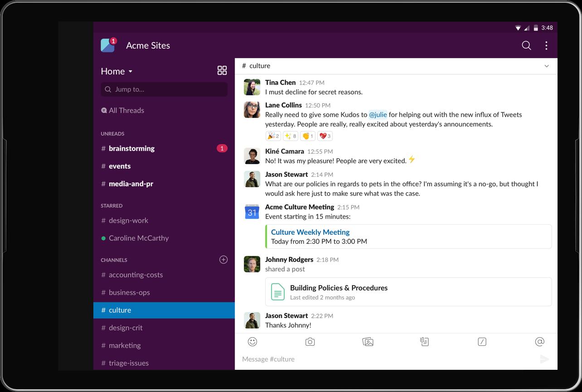582x392 pixels.
Task: Tap the send message arrow
Action: point(544,359)
